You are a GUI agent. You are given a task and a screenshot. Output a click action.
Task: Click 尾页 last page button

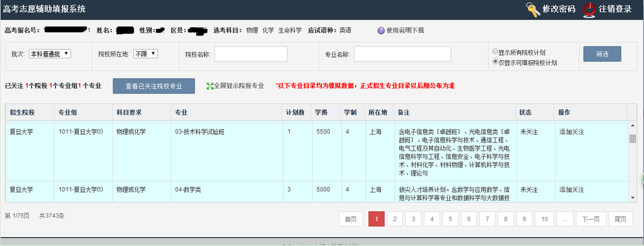621,219
